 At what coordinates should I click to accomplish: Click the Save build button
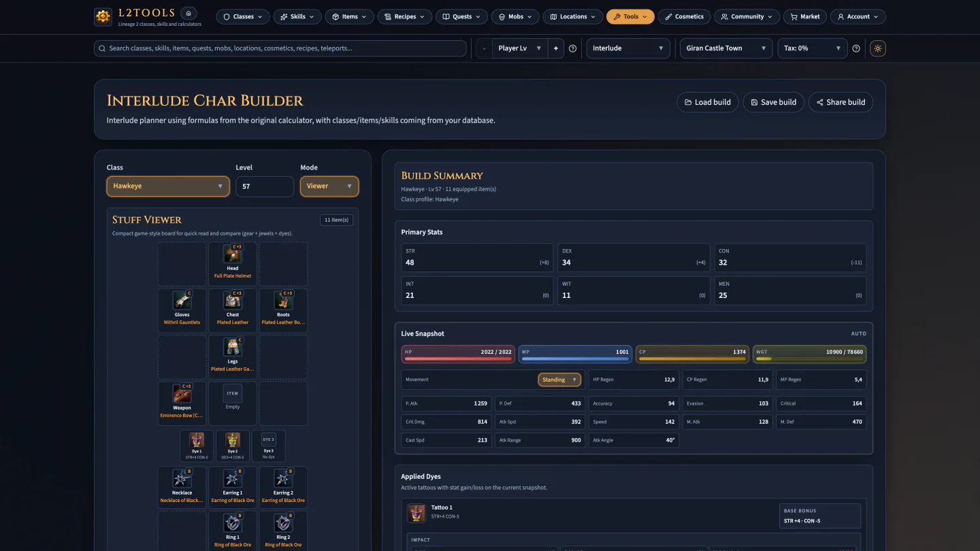pyautogui.click(x=774, y=102)
